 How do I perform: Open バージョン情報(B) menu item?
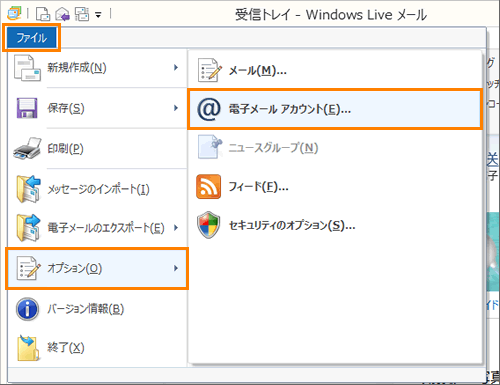[97, 309]
